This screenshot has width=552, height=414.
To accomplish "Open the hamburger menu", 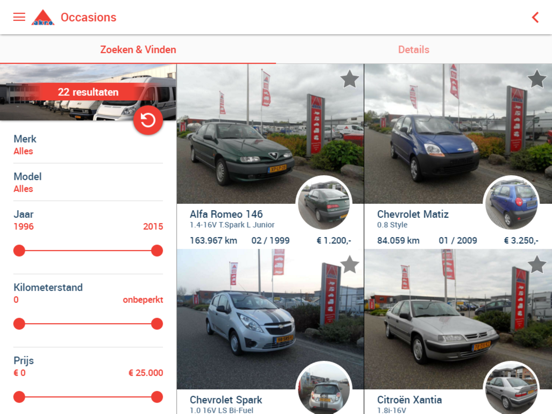I will point(19,17).
